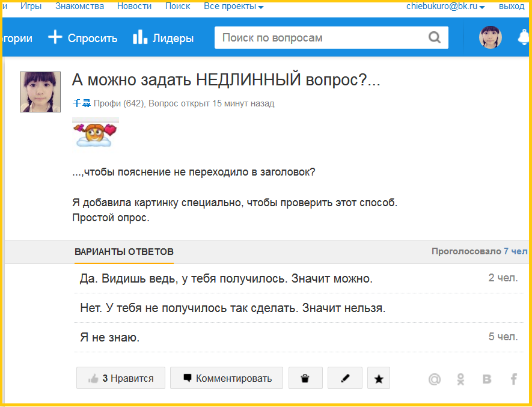Click the magnifier search icon
This screenshot has width=532, height=407.
tap(434, 37)
